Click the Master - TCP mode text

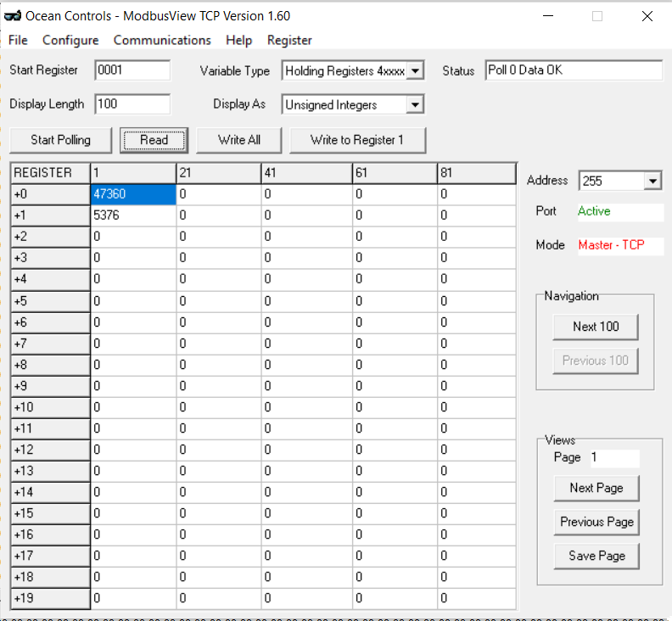click(611, 245)
